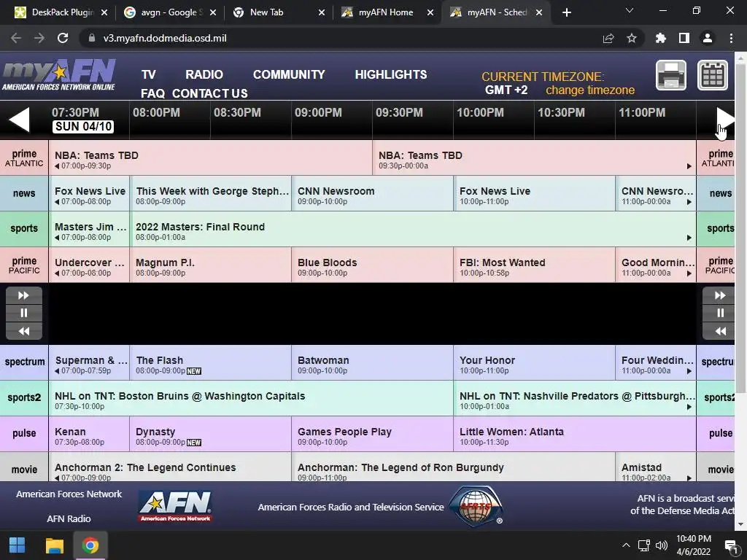Image resolution: width=747 pixels, height=560 pixels.
Task: Close the New Tab tab
Action: coord(322,12)
